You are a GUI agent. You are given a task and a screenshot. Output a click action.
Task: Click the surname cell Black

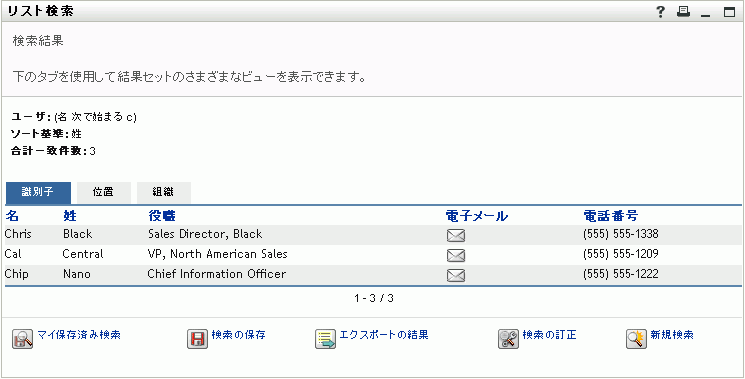click(77, 234)
